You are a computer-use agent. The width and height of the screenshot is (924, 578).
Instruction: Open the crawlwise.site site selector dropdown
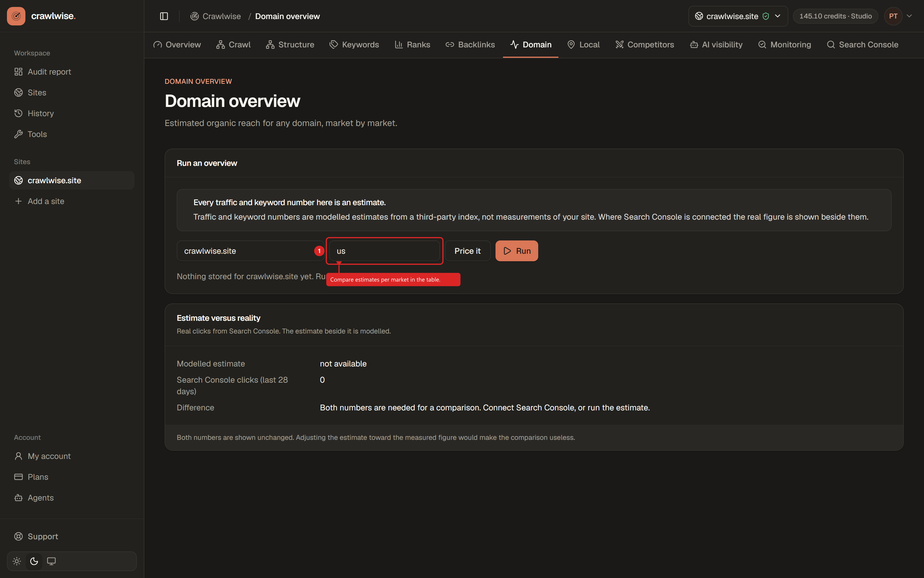[x=738, y=16]
